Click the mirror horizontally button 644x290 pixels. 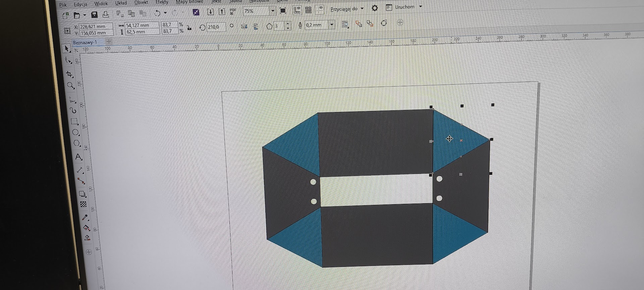244,26
